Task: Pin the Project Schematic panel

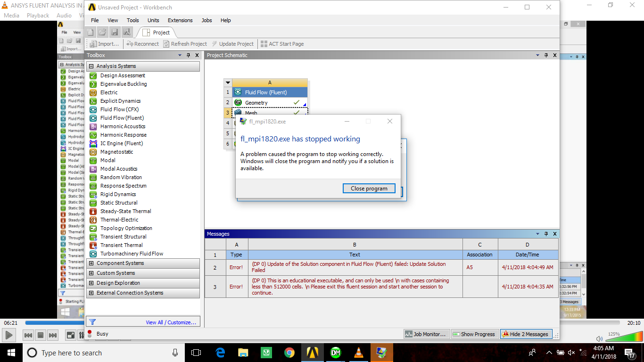Action: (546, 55)
